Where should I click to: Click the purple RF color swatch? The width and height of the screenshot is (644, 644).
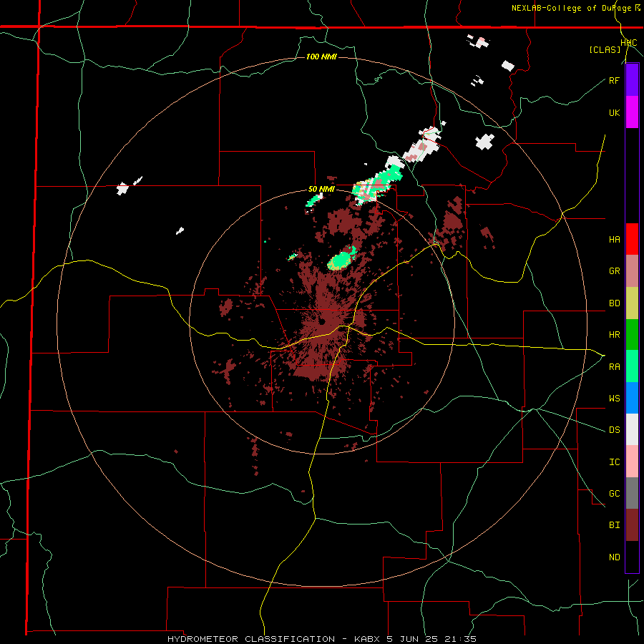632,80
